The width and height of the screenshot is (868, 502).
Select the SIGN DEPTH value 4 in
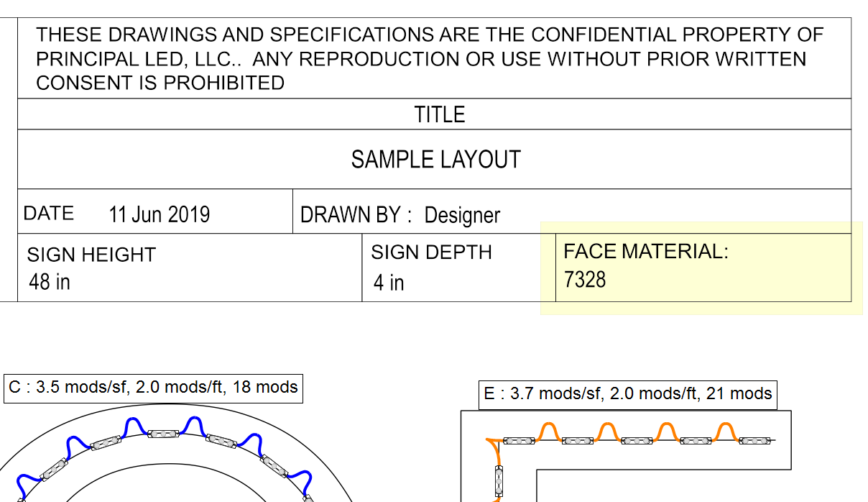tap(388, 283)
